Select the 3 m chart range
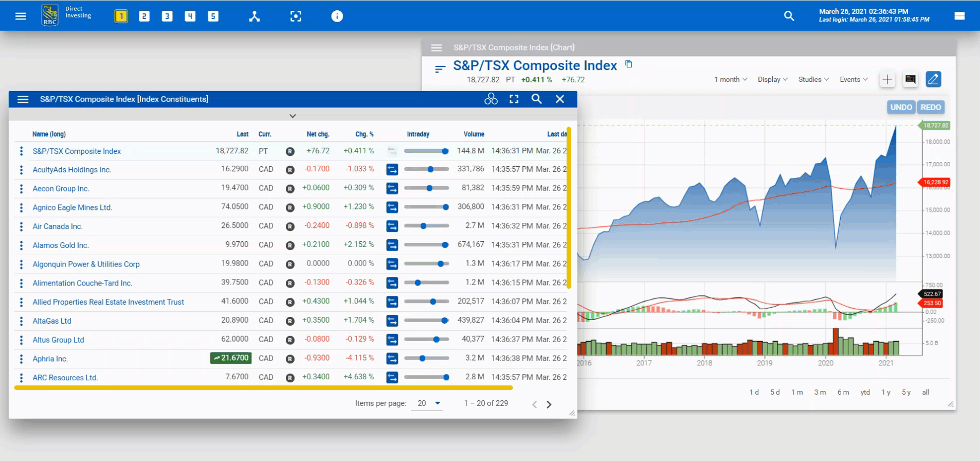The image size is (980, 461). [820, 392]
